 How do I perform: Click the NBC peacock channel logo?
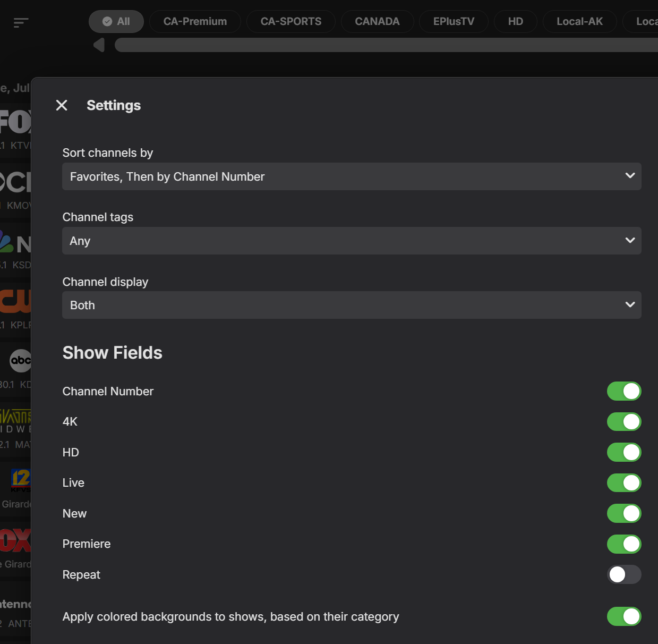point(16,242)
